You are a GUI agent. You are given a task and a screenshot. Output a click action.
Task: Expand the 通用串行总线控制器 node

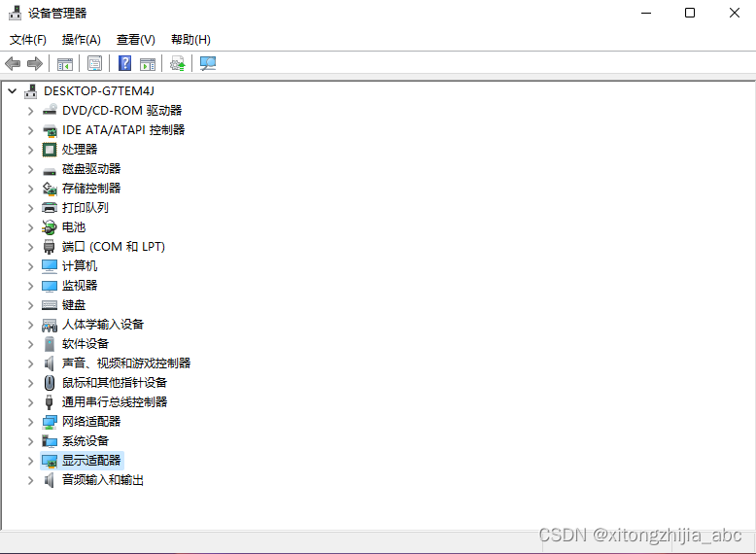coord(31,402)
